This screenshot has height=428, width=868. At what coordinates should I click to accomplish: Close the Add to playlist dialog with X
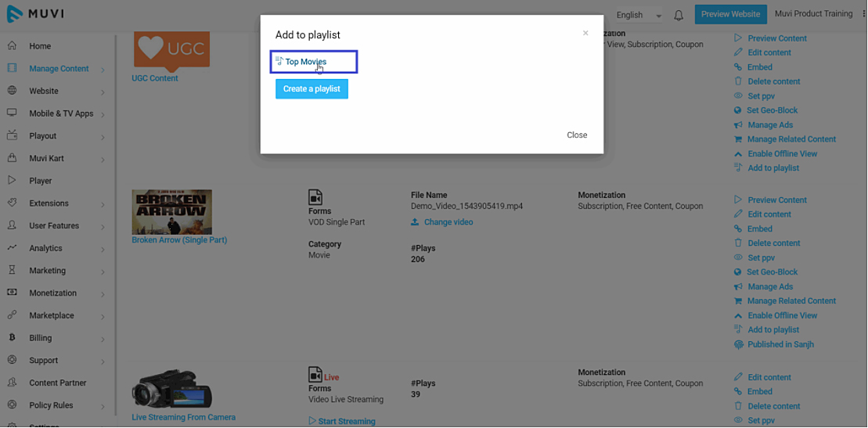[585, 33]
